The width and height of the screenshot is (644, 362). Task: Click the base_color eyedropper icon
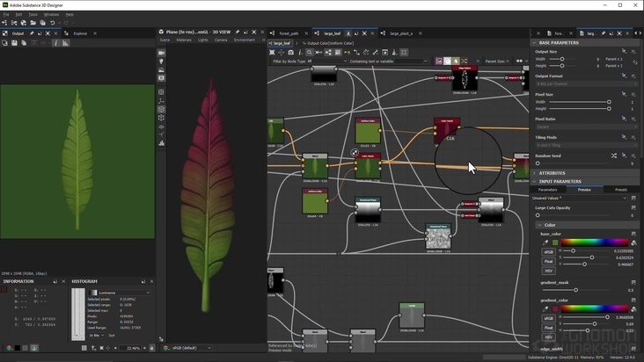click(x=545, y=243)
